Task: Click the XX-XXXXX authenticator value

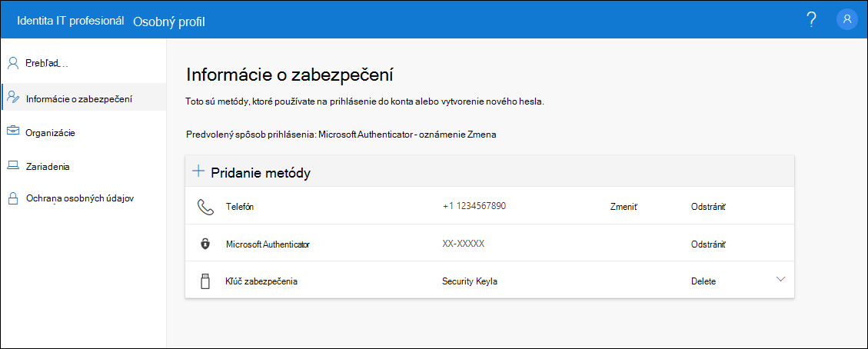Action: click(x=464, y=244)
